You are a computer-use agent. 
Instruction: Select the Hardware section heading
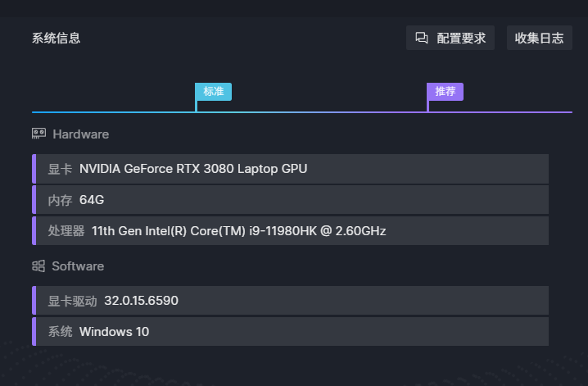coord(80,134)
